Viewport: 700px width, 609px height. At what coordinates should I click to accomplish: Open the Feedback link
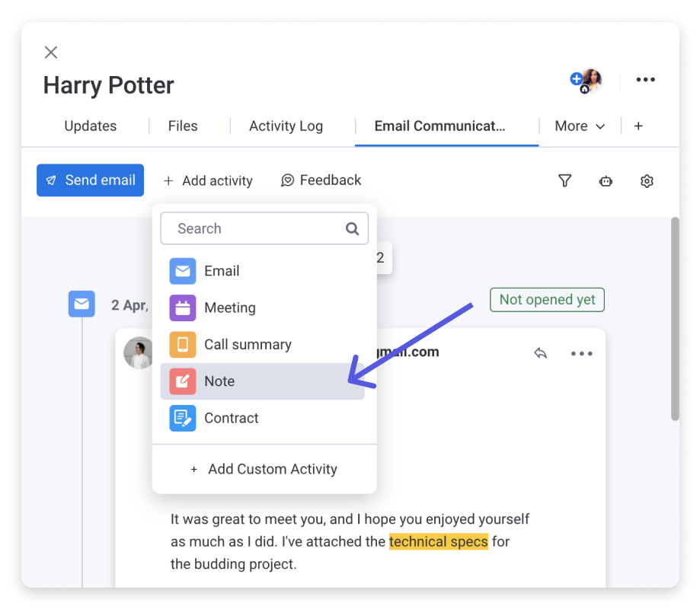(x=321, y=180)
